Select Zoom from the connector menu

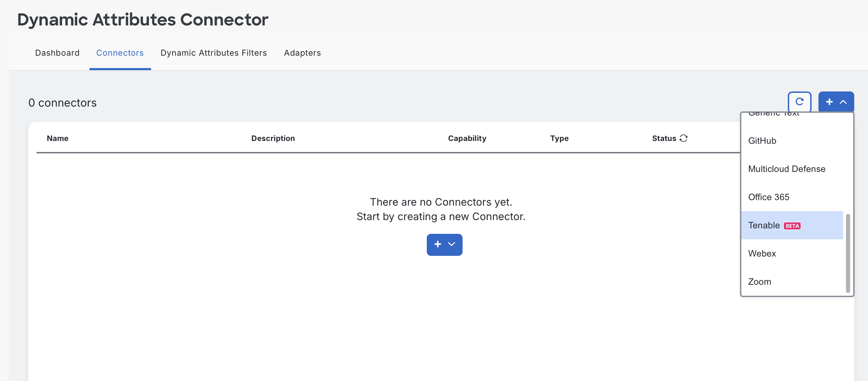[759, 282]
